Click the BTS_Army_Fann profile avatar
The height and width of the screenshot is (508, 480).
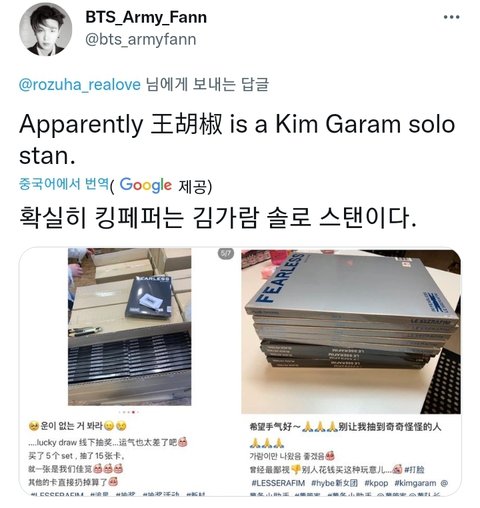tap(46, 29)
